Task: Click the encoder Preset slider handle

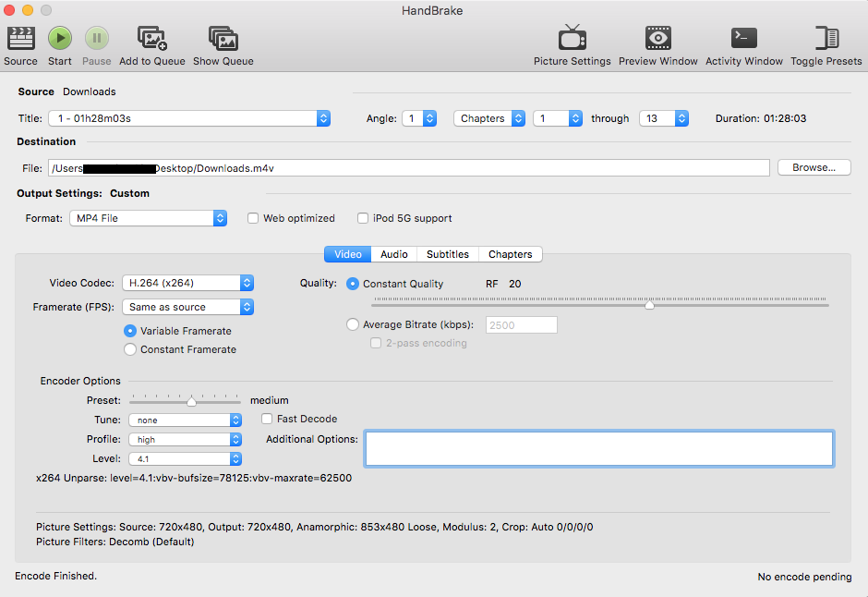Action: (191, 401)
